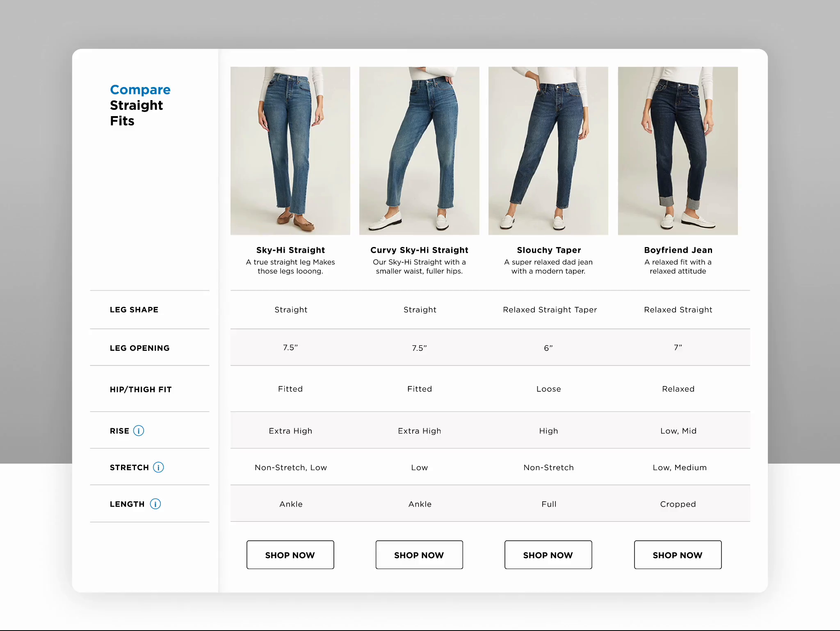Image resolution: width=840 pixels, height=631 pixels.
Task: Open the Slouchy Taper product photo
Action: coord(548,151)
